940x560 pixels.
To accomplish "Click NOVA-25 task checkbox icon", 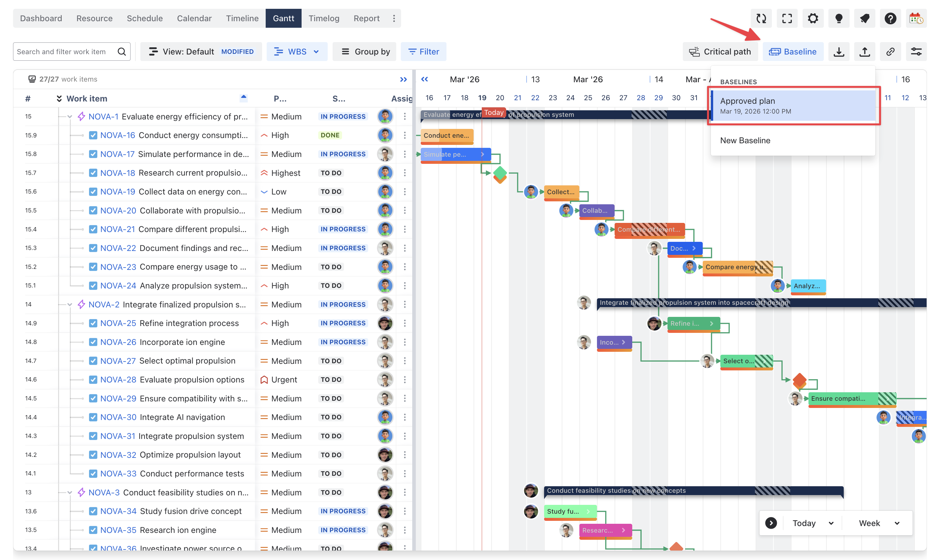I will (93, 323).
